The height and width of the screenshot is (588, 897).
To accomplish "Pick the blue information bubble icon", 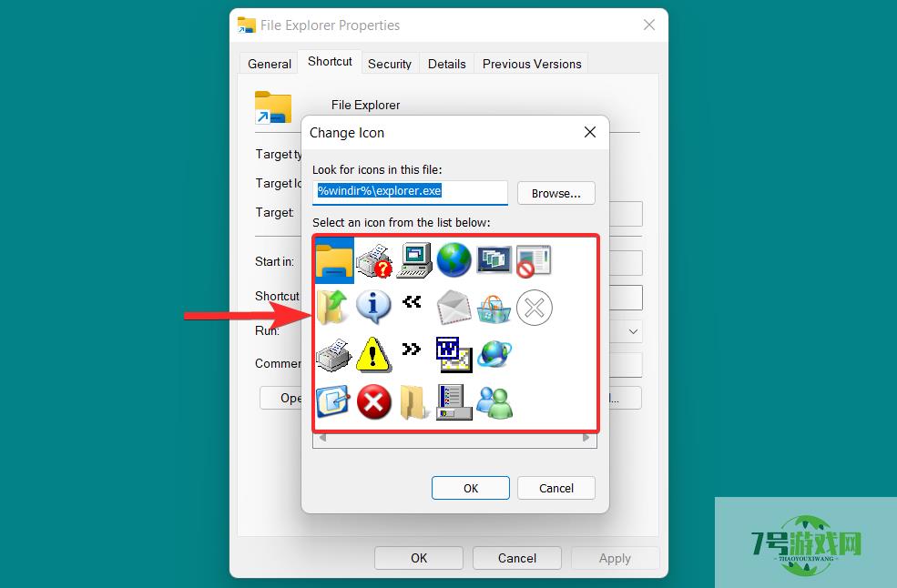I will 373,307.
